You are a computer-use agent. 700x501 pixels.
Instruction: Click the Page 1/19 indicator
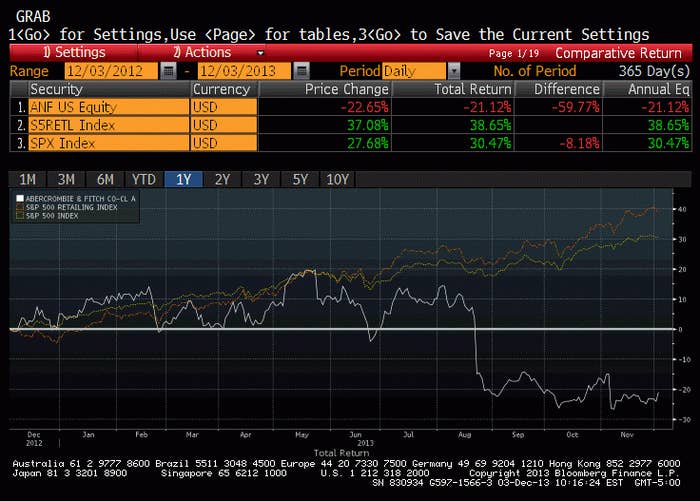(x=514, y=54)
